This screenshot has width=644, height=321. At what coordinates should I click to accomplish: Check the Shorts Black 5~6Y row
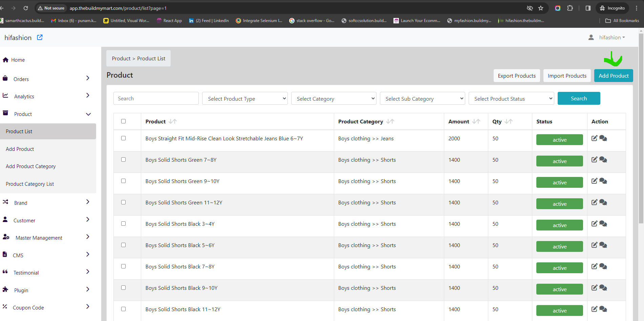[x=124, y=245]
